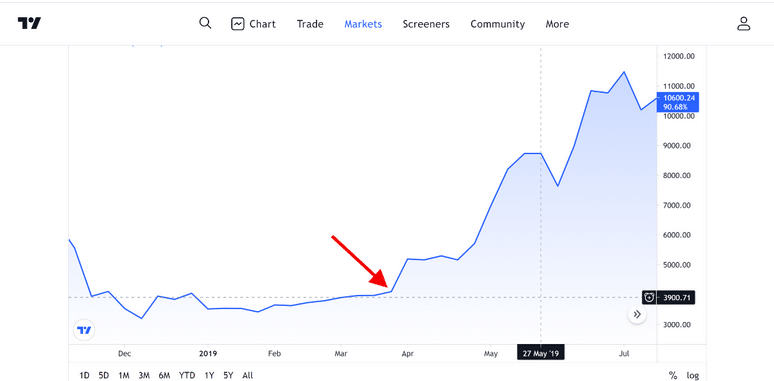774x381 pixels.
Task: Set the range to YTD
Action: click(x=187, y=376)
